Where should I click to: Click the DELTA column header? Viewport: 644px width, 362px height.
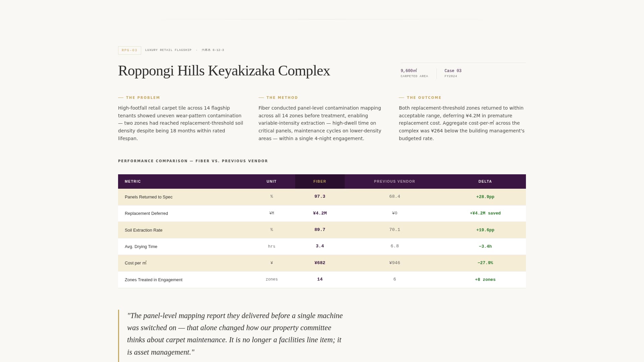[485, 182]
